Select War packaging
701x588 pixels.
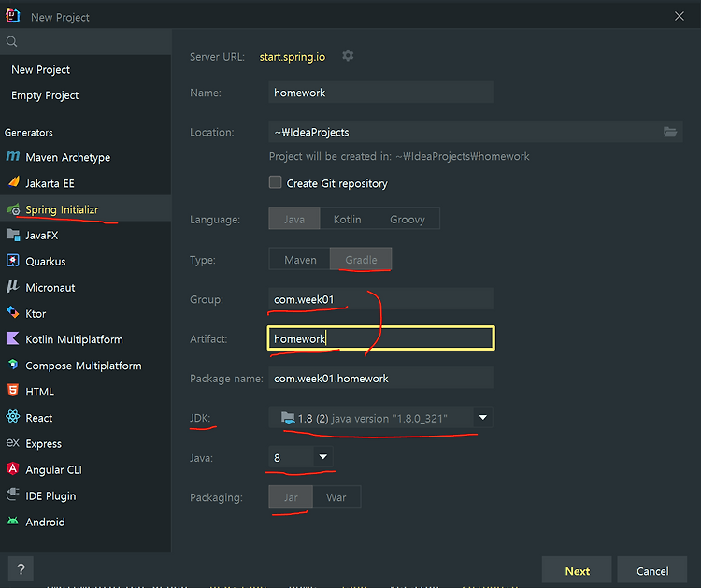[336, 497]
